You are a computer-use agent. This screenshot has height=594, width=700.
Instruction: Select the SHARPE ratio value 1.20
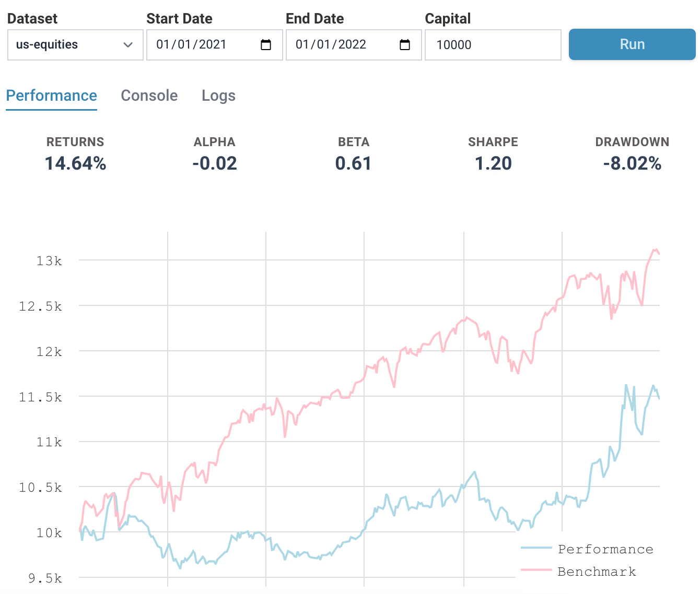[x=493, y=163]
